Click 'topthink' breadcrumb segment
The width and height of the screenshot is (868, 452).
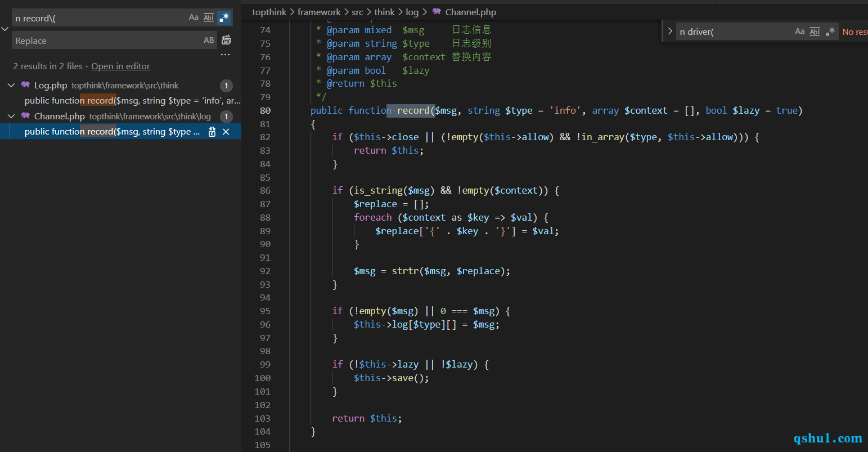tap(269, 12)
